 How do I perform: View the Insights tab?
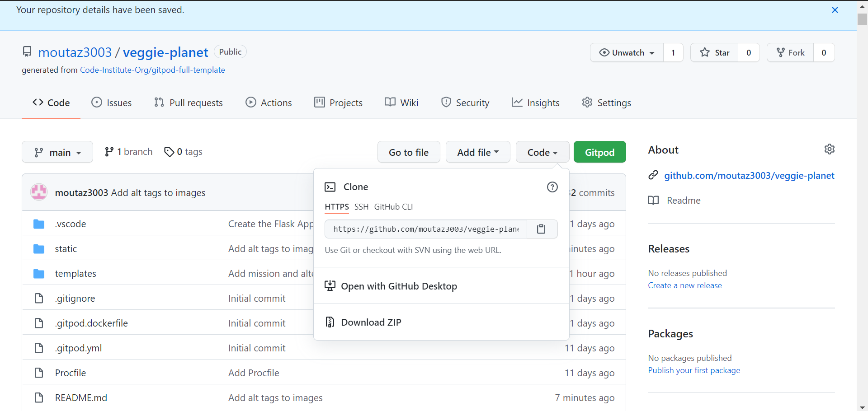(x=536, y=103)
